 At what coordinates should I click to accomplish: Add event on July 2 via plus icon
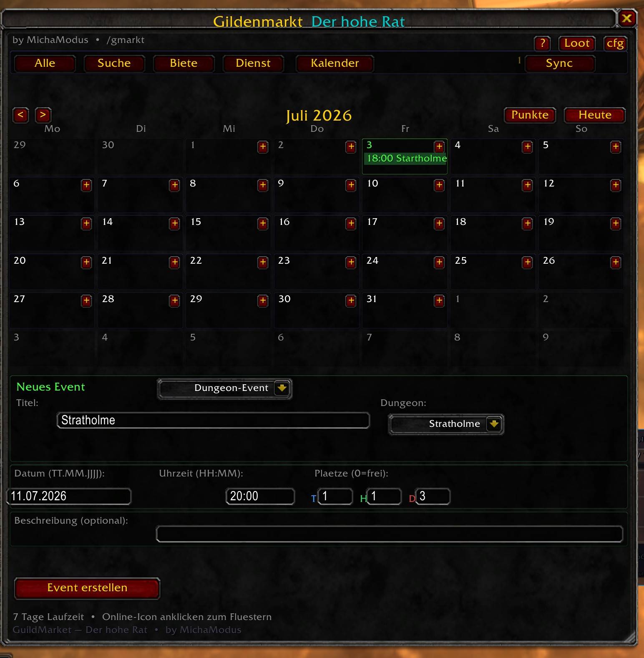[x=351, y=147]
